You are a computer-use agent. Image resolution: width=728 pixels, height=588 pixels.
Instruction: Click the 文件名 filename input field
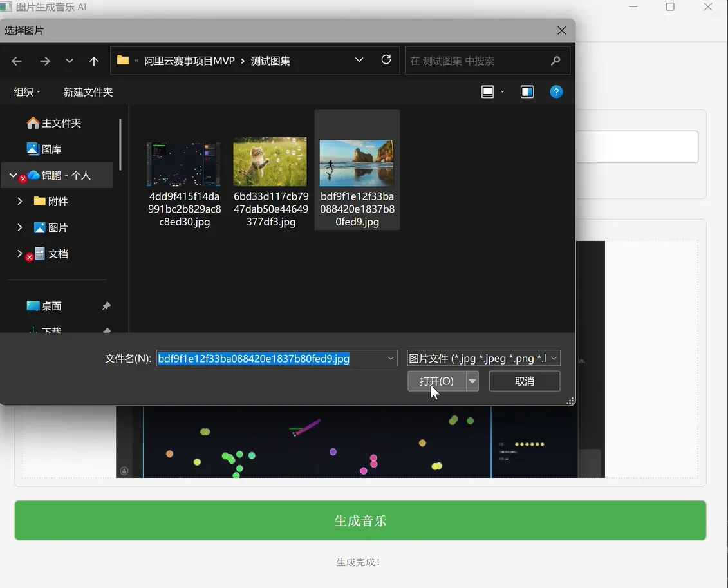[x=277, y=358]
